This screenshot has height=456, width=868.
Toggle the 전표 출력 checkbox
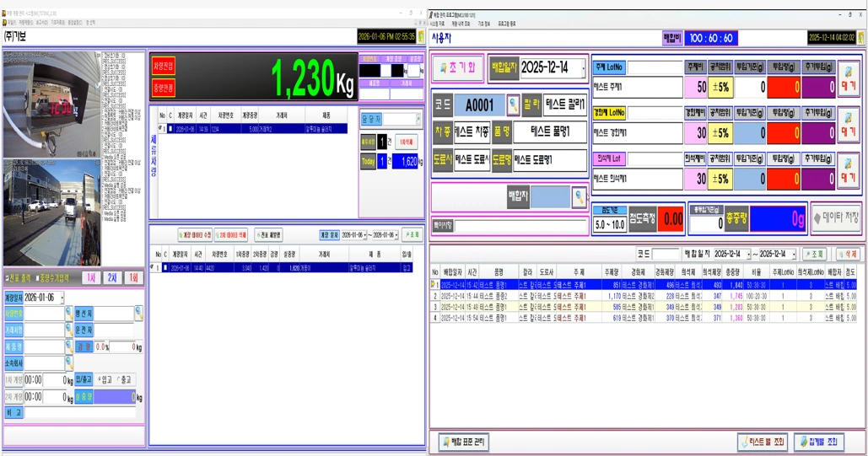tap(8, 278)
